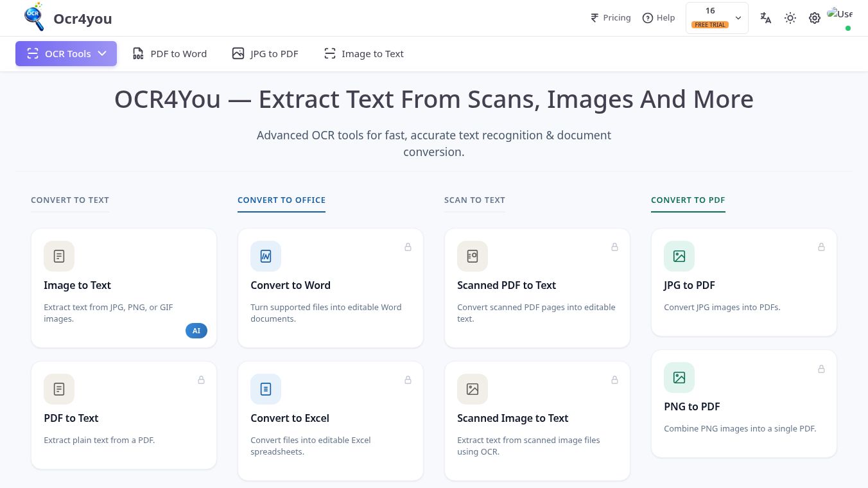Open Image to Text navigation item
868x488 pixels.
(364, 54)
